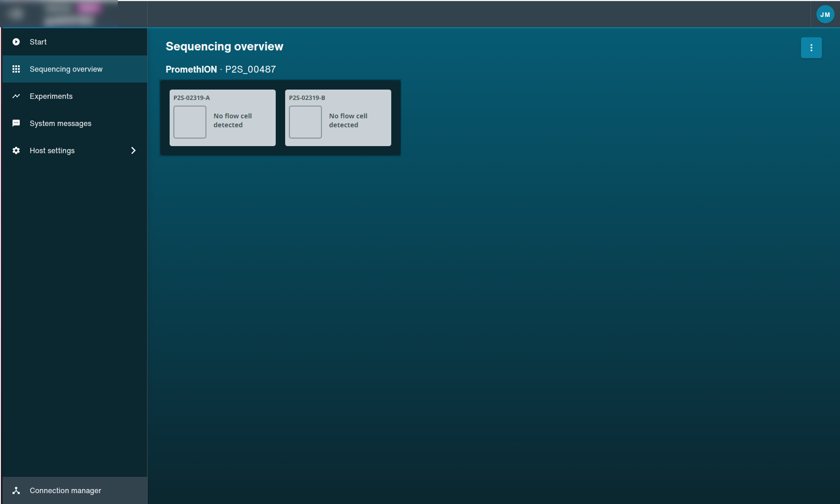Click the Experiments trend-line icon

(16, 96)
